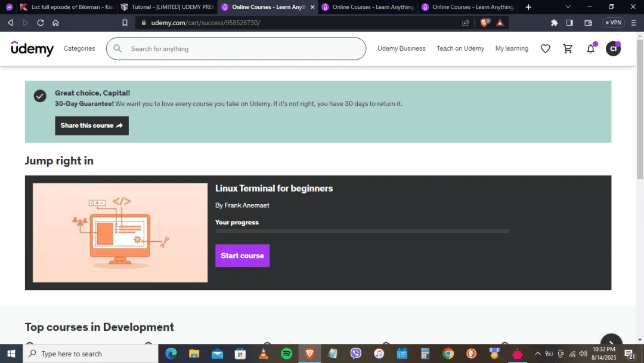The width and height of the screenshot is (644, 363).
Task: Open the notifications bell
Action: (590, 48)
